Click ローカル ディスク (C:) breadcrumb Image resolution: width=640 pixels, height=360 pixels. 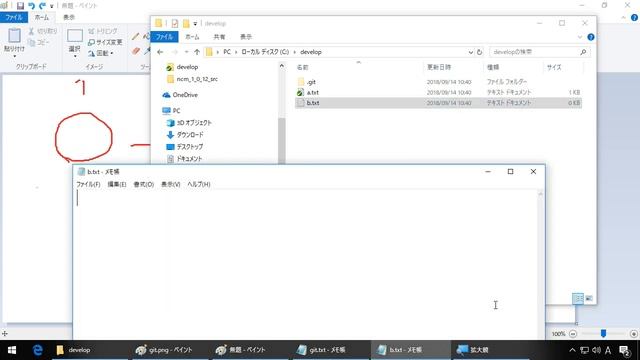[265, 52]
